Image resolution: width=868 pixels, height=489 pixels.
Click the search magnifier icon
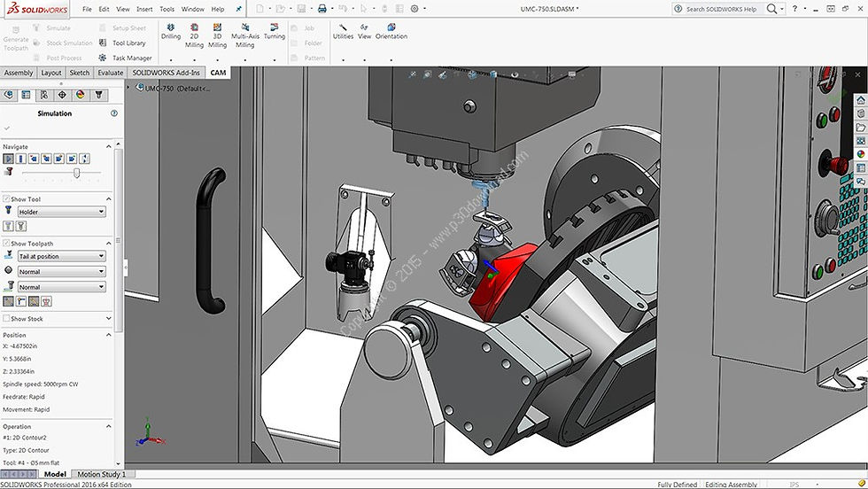click(771, 9)
